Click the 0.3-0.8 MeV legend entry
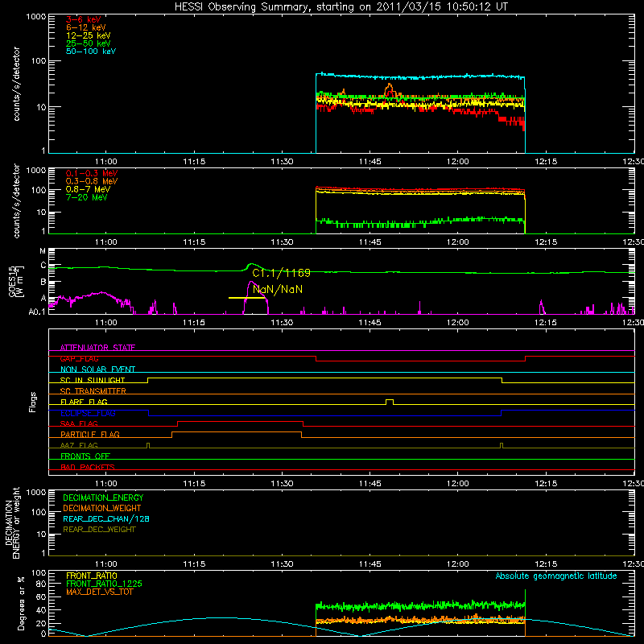644x644 pixels. [x=92, y=181]
